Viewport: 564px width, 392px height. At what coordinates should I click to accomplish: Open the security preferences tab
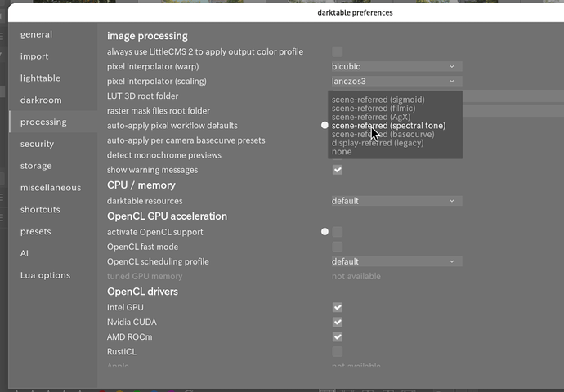pos(53,144)
